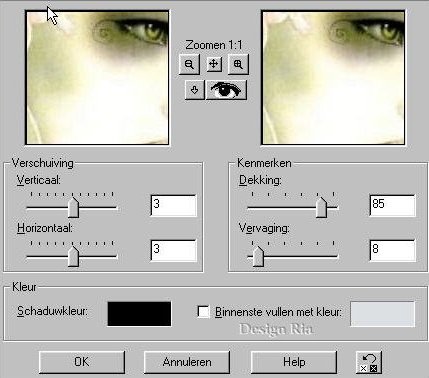Click the grey inner fill color swatch

tap(383, 314)
